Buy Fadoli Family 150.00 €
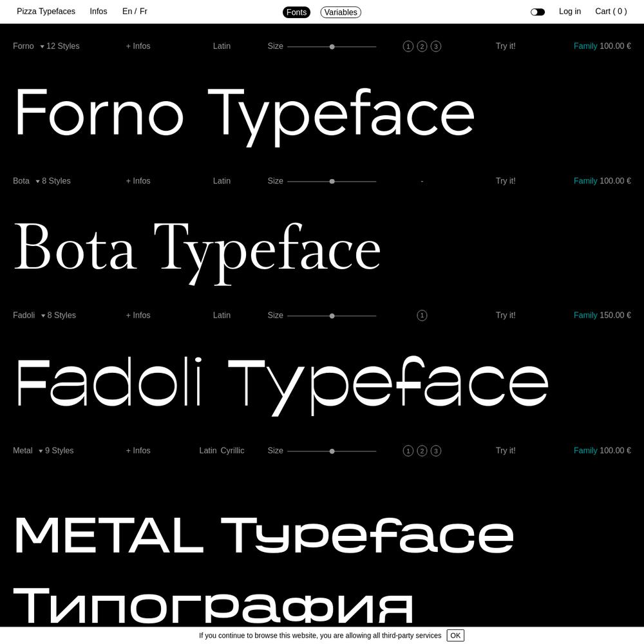 coord(602,316)
